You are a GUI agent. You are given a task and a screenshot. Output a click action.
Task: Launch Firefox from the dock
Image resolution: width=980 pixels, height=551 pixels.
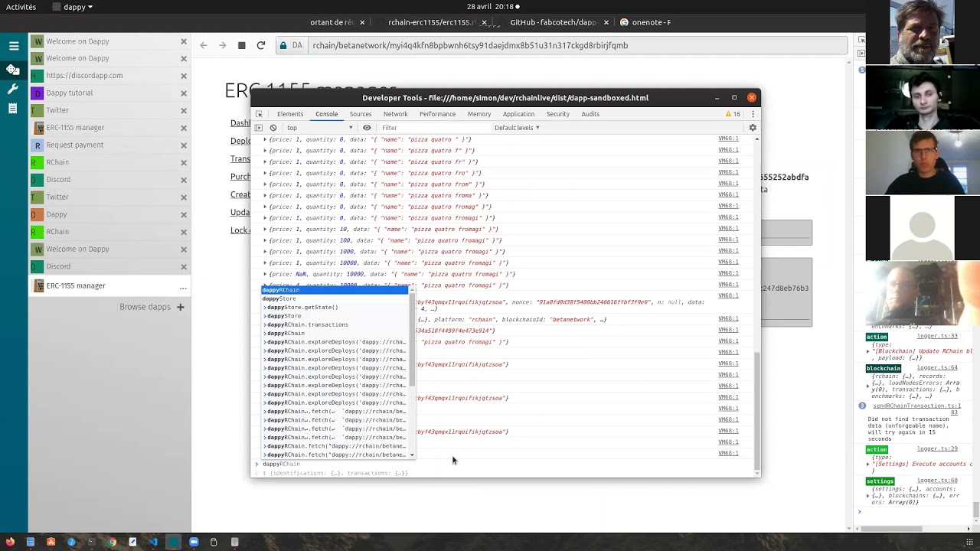[x=10, y=542]
